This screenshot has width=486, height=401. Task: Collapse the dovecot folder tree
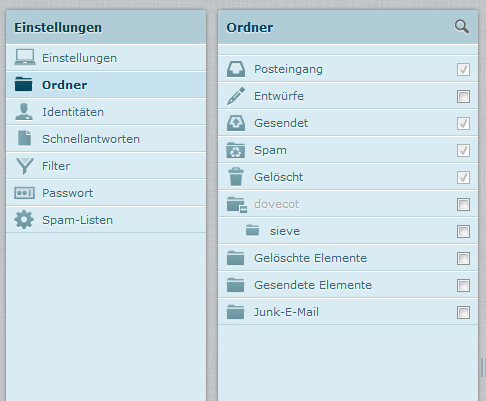(x=244, y=209)
